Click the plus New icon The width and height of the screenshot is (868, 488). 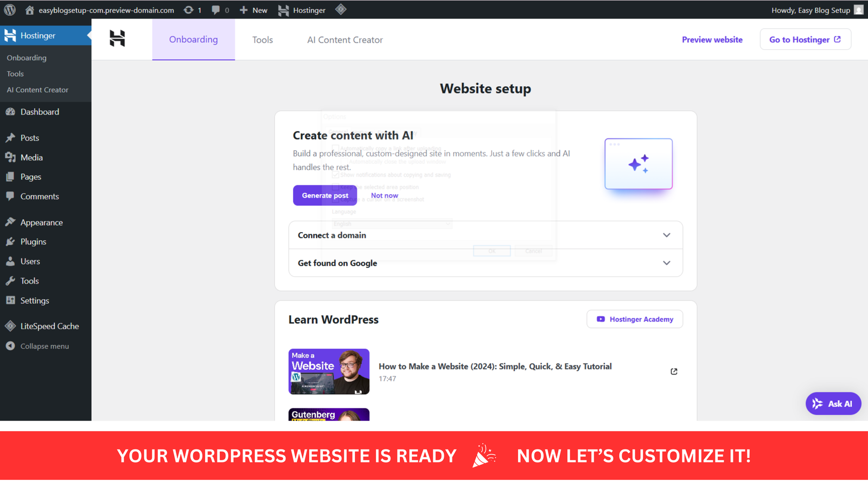point(244,10)
